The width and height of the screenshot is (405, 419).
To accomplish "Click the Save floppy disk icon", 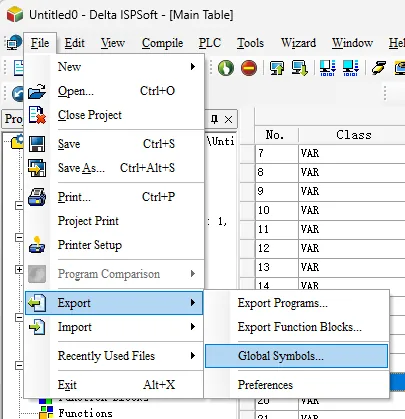I will [x=37, y=144].
